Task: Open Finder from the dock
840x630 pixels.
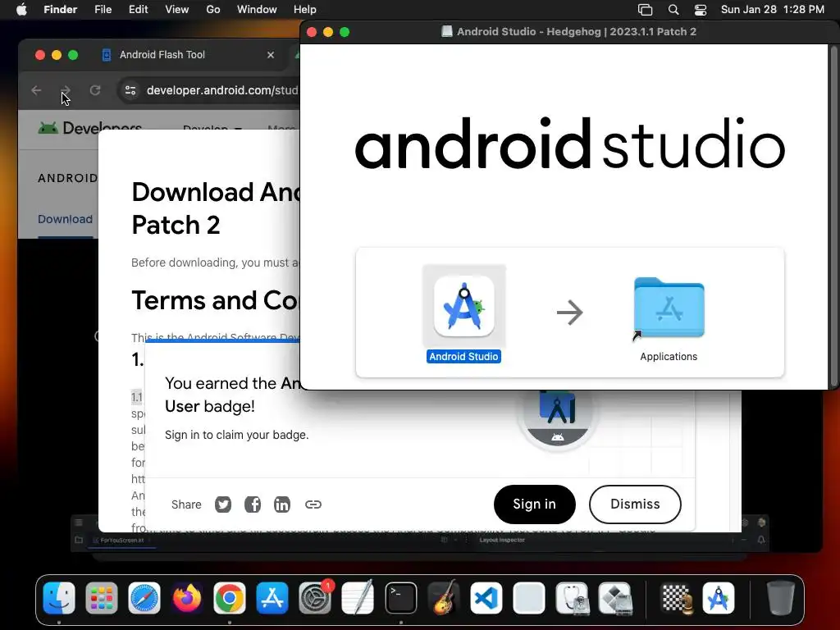Action: 59,598
